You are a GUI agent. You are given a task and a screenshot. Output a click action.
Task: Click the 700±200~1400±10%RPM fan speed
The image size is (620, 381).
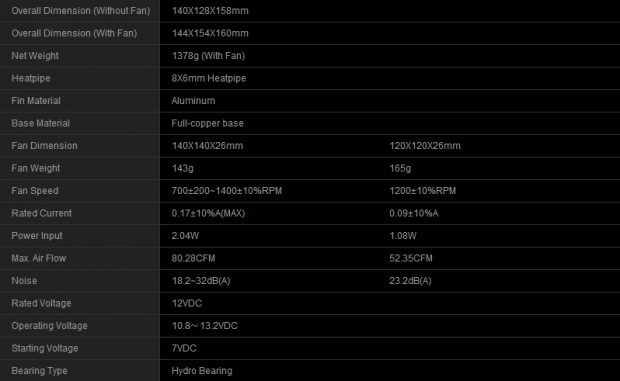click(227, 191)
